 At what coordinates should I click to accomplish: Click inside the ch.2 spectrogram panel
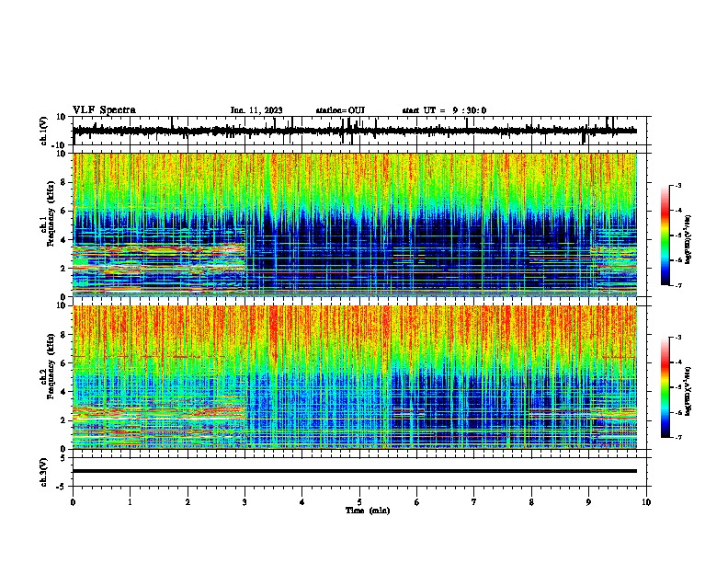tap(354, 377)
